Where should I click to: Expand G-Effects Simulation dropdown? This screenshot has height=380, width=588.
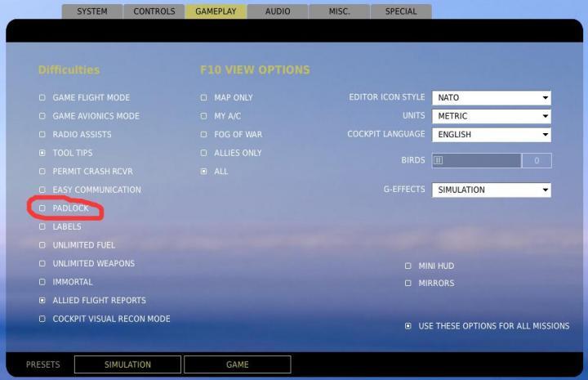(490, 190)
